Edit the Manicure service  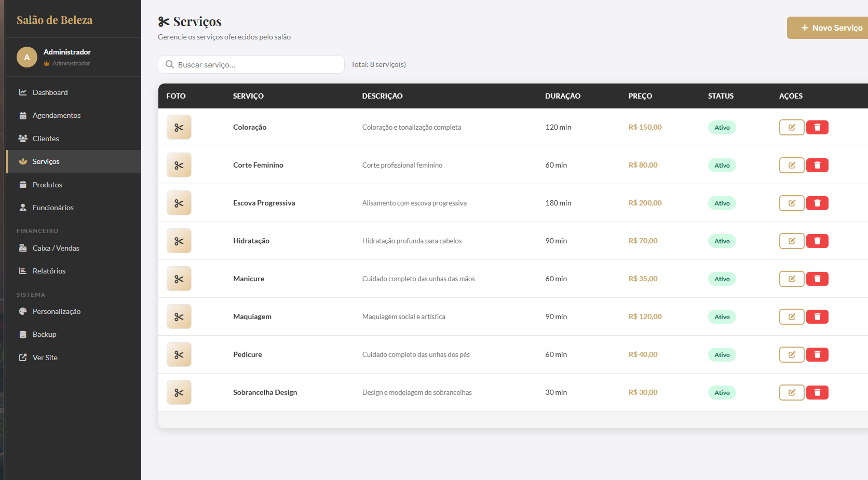click(792, 279)
